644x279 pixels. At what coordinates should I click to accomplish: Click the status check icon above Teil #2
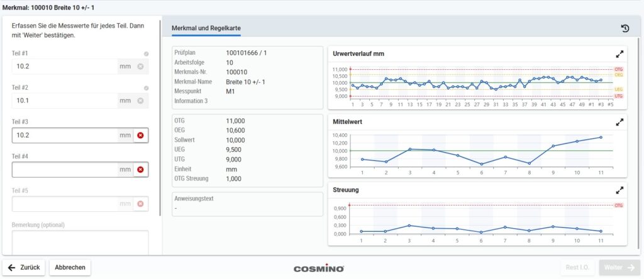146,89
